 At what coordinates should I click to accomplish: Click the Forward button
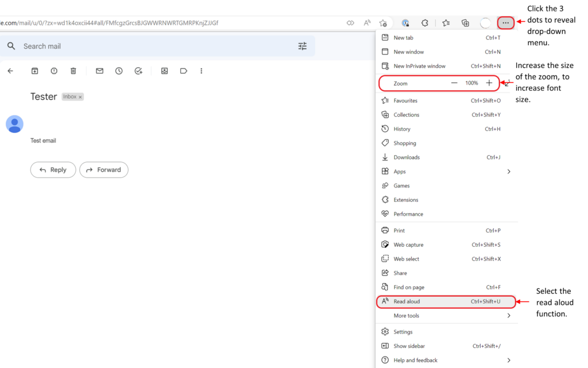103,170
